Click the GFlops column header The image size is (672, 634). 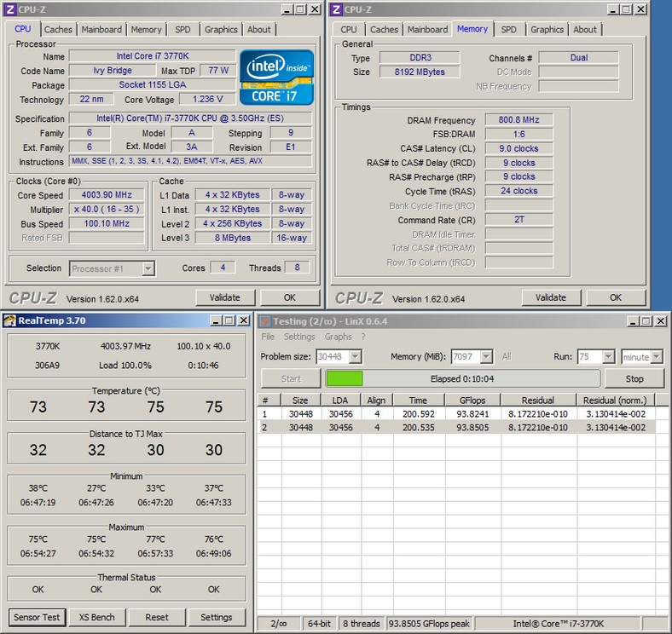pyautogui.click(x=472, y=400)
